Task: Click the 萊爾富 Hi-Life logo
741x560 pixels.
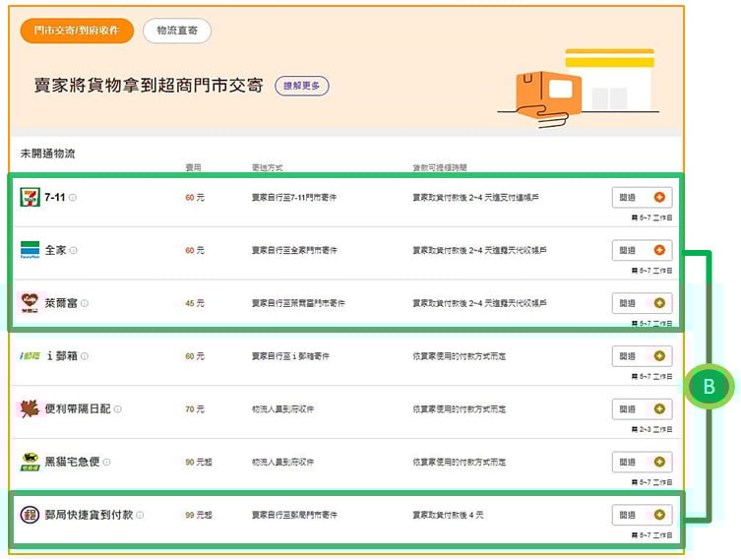Action: [x=30, y=303]
